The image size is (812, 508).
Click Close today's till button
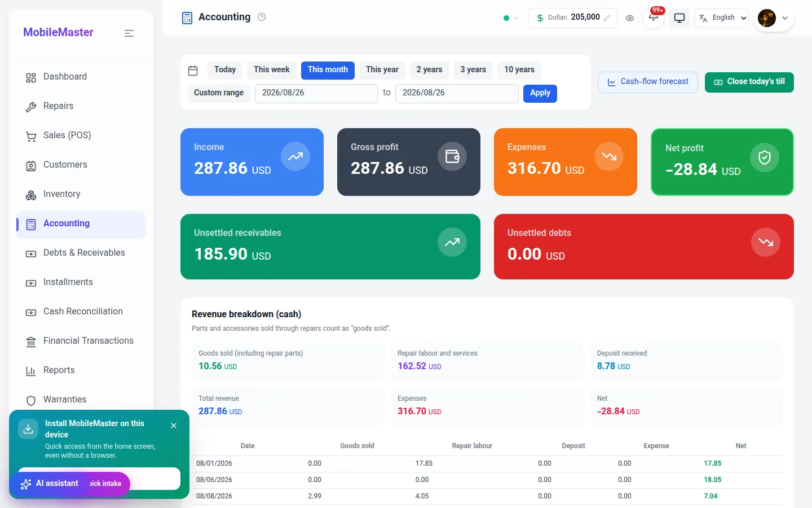[749, 82]
